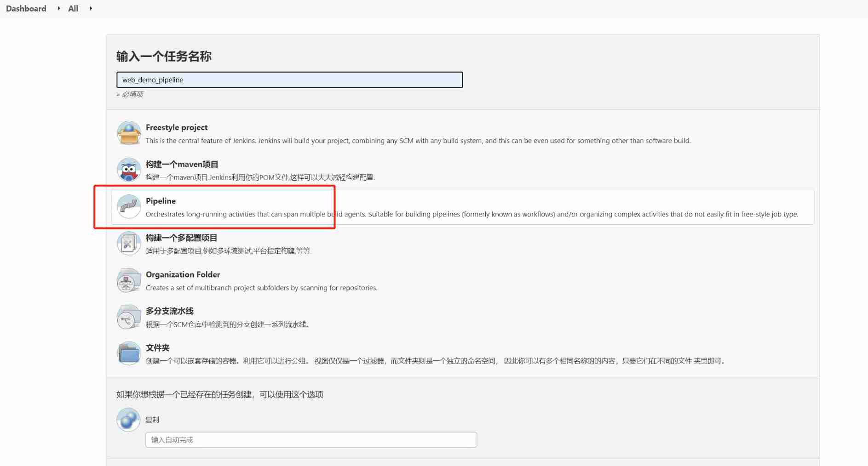Click the 多分支流水线 SCM description text
868x466 pixels.
coord(228,324)
